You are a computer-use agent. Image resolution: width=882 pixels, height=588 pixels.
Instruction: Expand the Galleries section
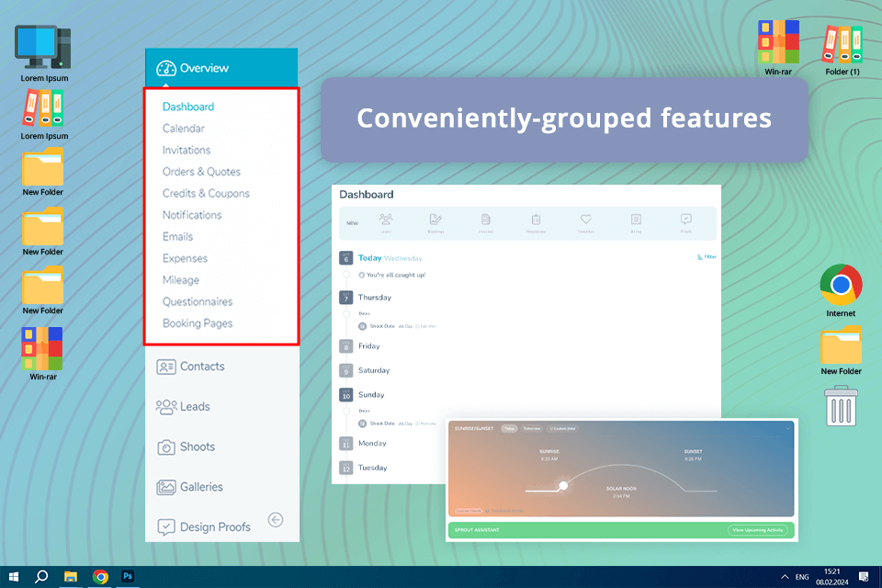pos(189,487)
